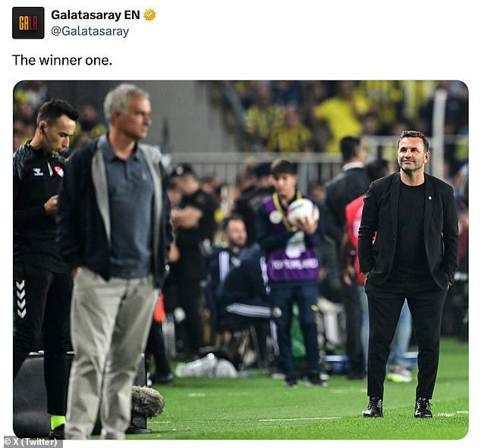
Task: Click the Hummel chevrons on the black trousers
Action: [20, 299]
